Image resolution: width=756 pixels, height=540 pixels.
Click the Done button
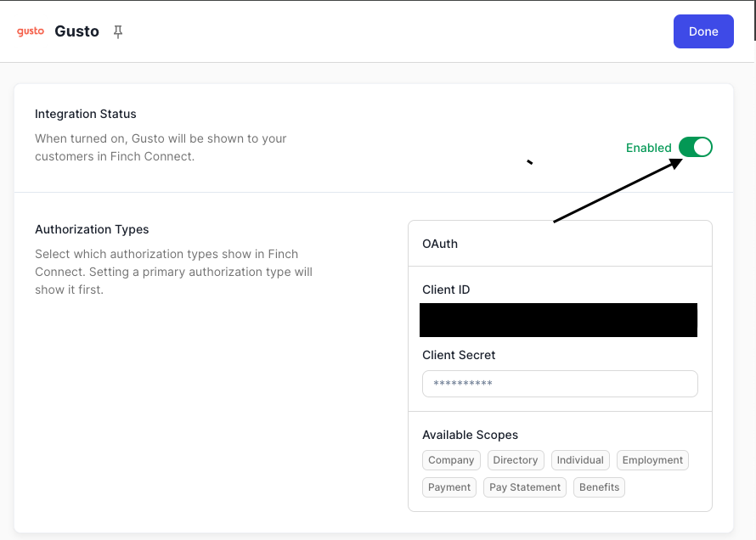pyautogui.click(x=703, y=31)
